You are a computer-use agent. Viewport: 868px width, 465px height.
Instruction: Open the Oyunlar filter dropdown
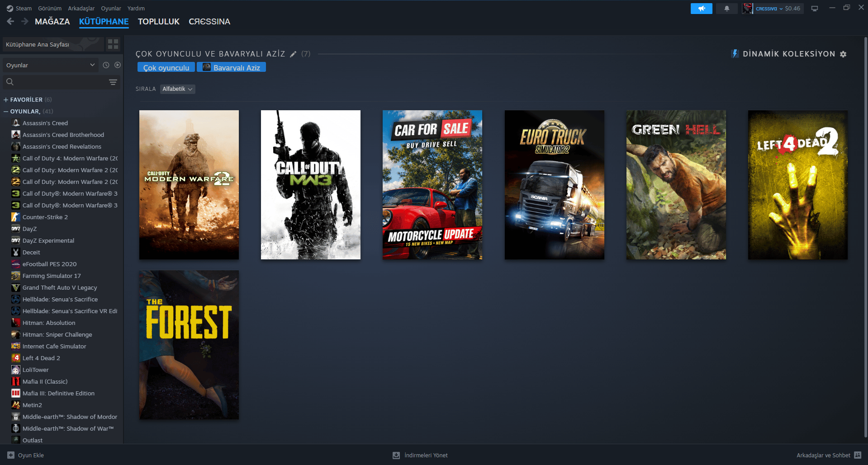click(51, 65)
